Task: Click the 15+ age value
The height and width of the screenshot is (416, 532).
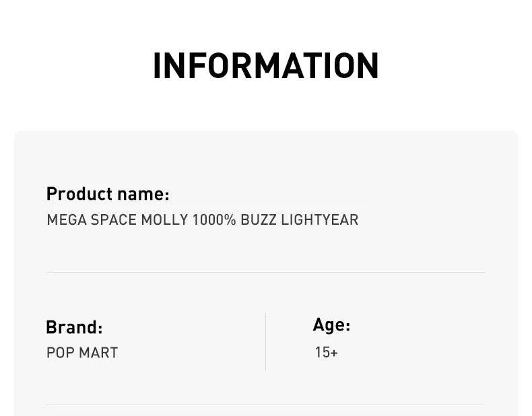Action: 326,352
